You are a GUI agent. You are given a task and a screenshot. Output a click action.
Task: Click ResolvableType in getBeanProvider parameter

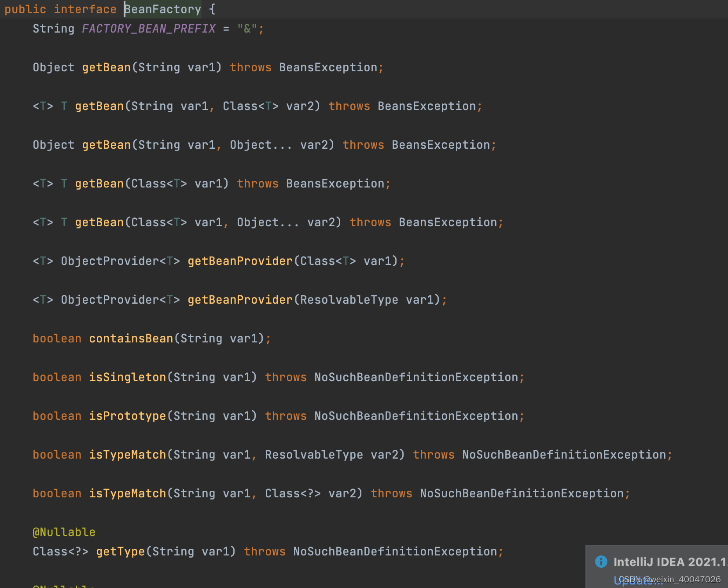(x=349, y=300)
